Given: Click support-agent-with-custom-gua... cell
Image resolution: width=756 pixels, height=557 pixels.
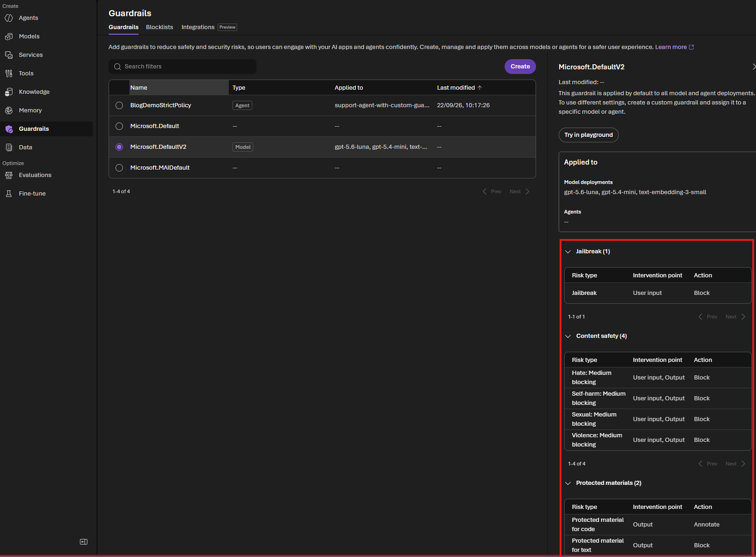Looking at the screenshot, I should click(382, 105).
